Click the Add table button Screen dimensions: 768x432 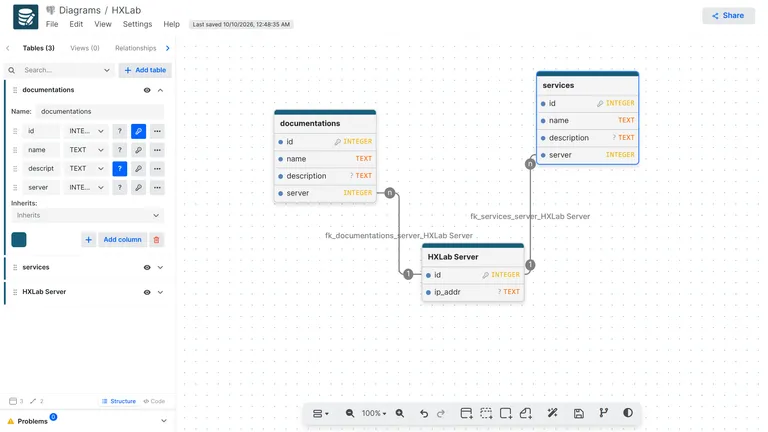145,71
